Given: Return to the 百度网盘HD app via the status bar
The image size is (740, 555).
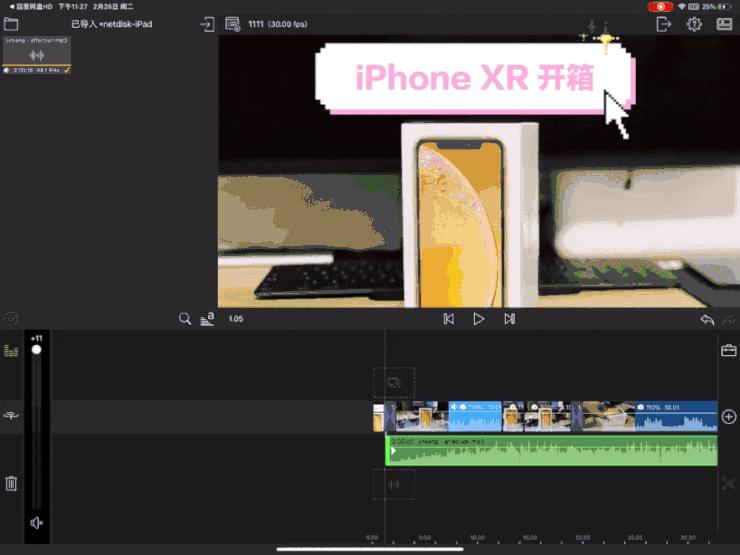Looking at the screenshot, I should point(31,7).
